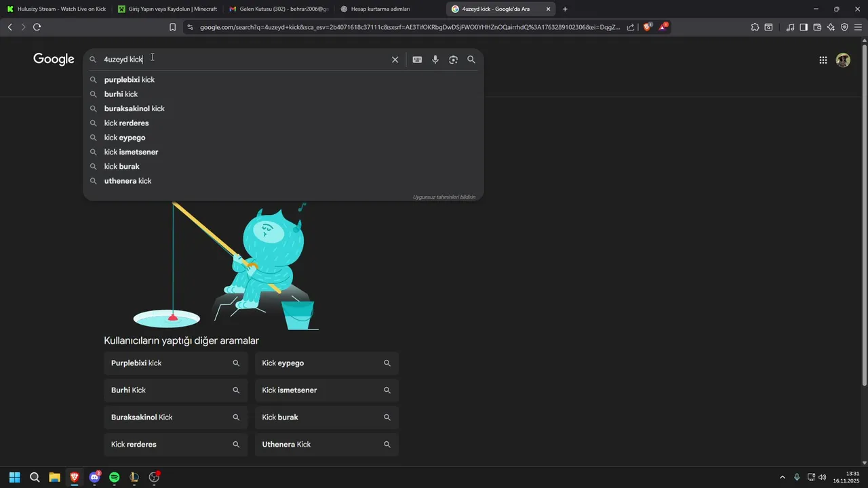Open Spotify from the taskbar
This screenshot has height=488, width=868.
click(115, 477)
